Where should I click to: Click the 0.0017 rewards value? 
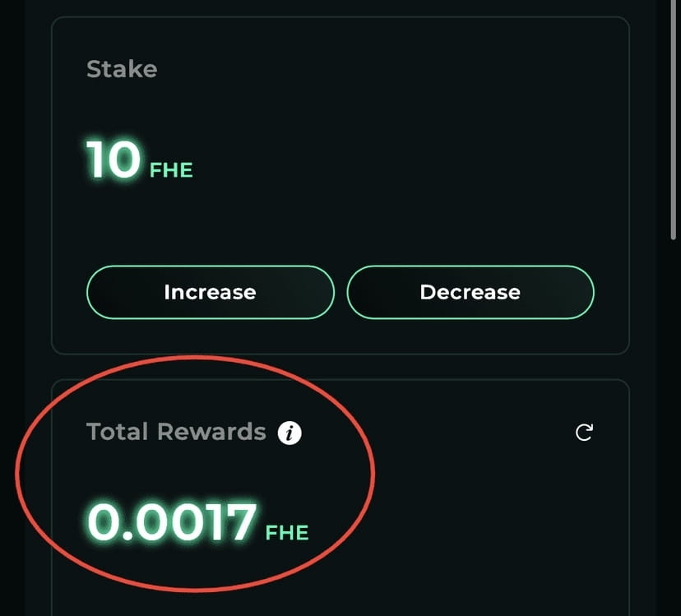(172, 521)
